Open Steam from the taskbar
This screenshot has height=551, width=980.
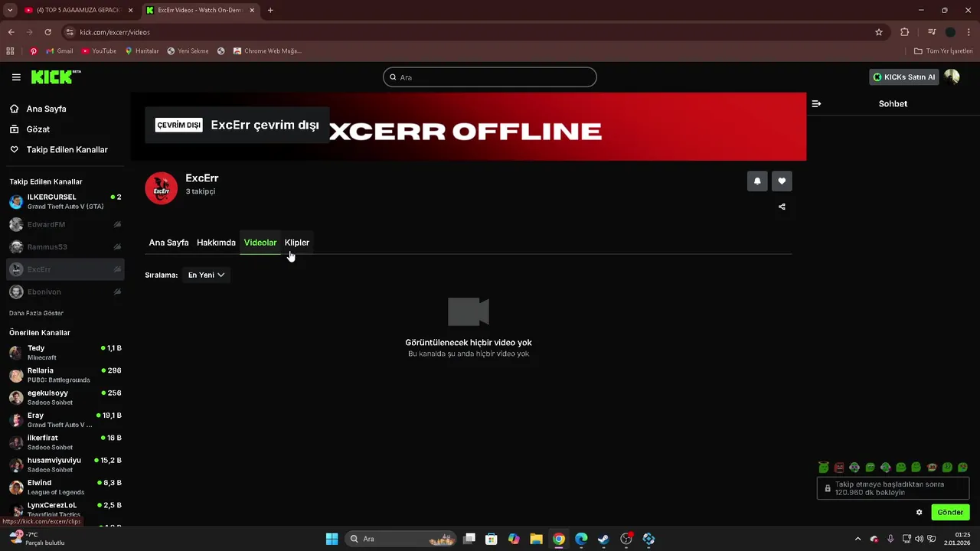[x=603, y=539]
